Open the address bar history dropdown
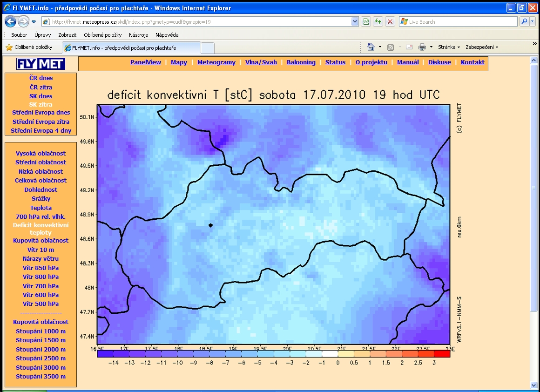Image resolution: width=540 pixels, height=392 pixels. [x=355, y=22]
